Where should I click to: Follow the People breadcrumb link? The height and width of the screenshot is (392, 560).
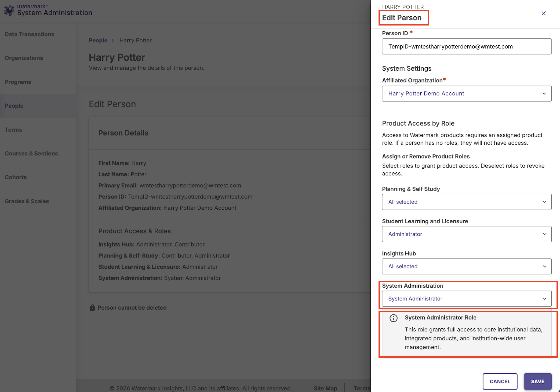98,41
